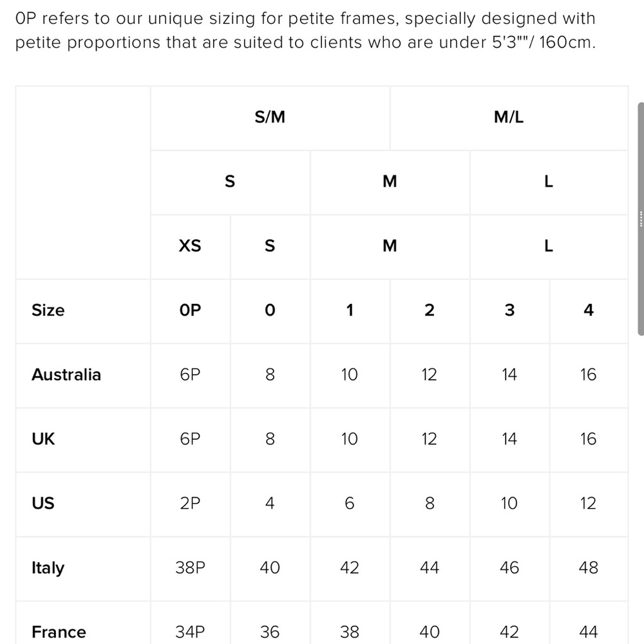Click the vertical scrollbar thumb
This screenshot has height=644, width=644.
coord(641,219)
